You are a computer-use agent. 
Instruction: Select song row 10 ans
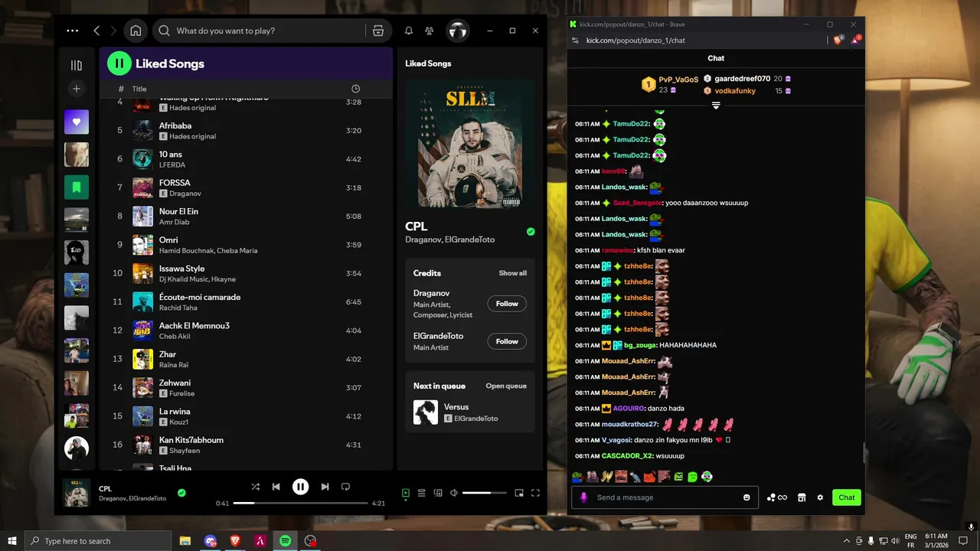[246, 159]
